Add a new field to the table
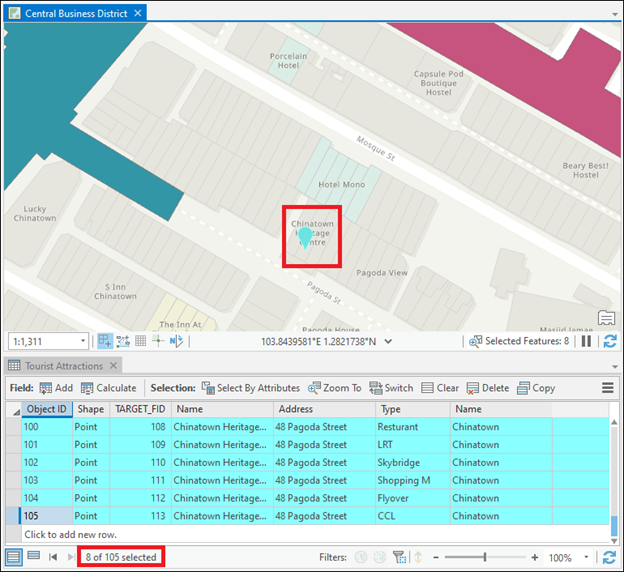 tap(56, 388)
